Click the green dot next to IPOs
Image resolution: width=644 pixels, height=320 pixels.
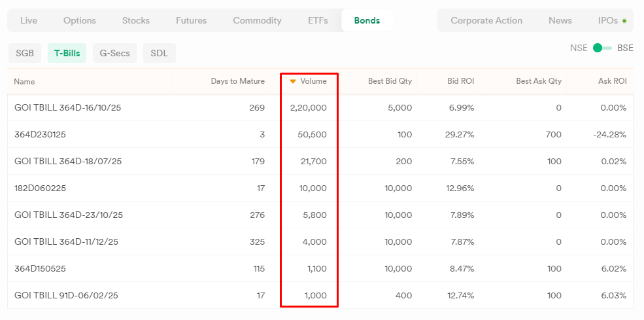[624, 20]
